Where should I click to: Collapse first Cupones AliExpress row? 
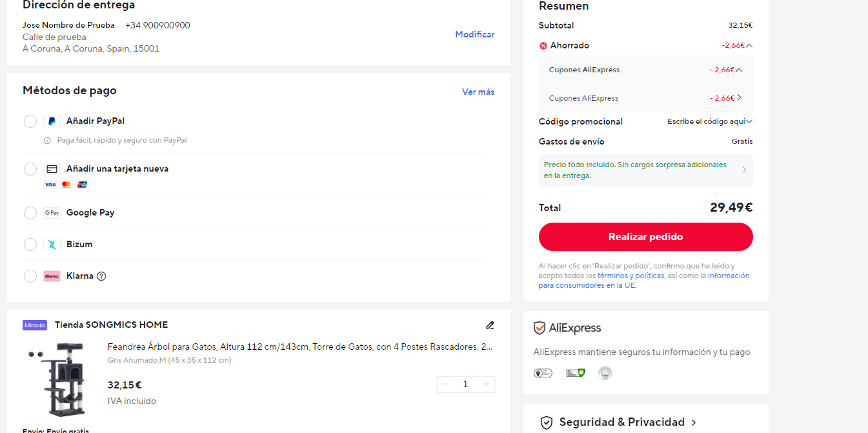click(x=739, y=70)
